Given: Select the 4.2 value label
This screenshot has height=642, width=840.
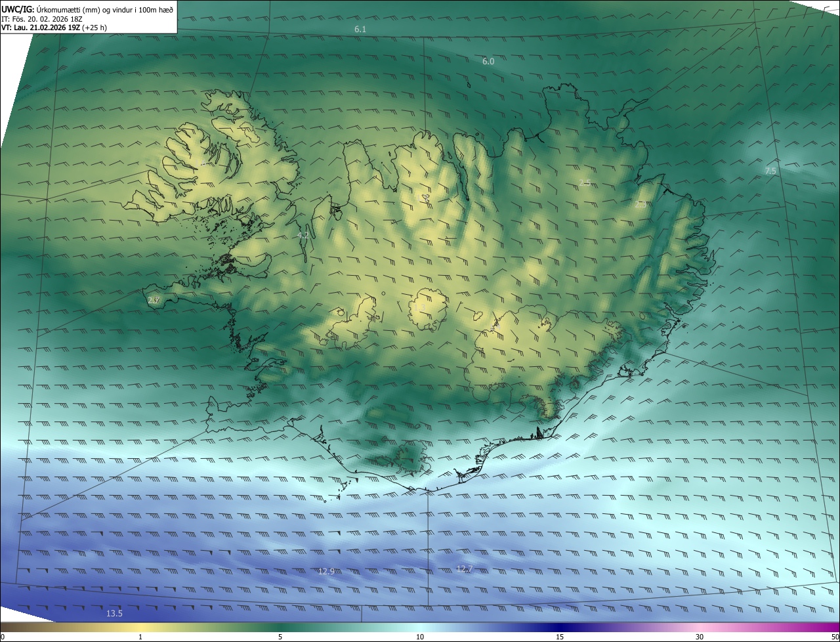Looking at the screenshot, I should (x=303, y=235).
